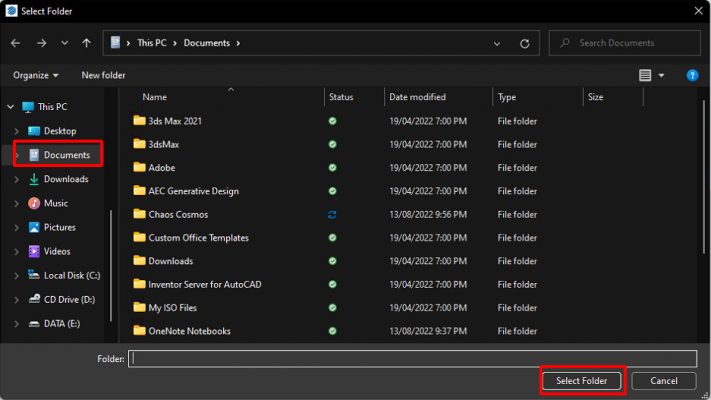Expand the Desktop tree node

point(16,131)
